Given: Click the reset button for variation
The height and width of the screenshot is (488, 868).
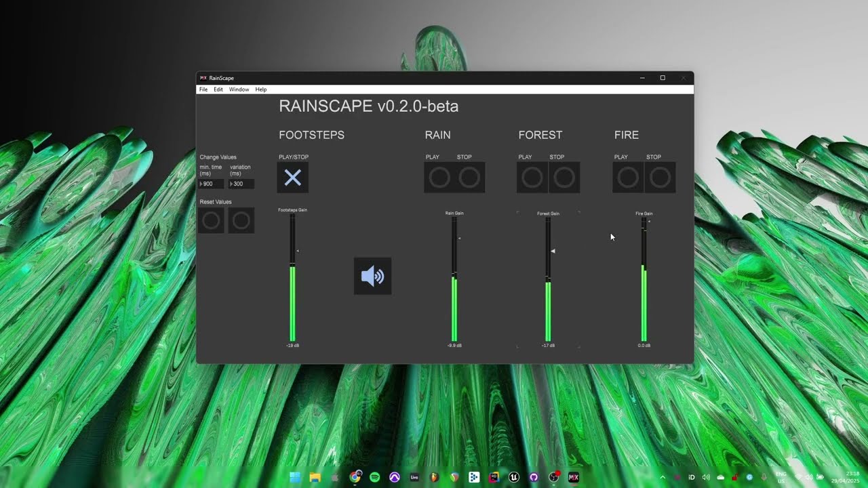Looking at the screenshot, I should tap(241, 220).
